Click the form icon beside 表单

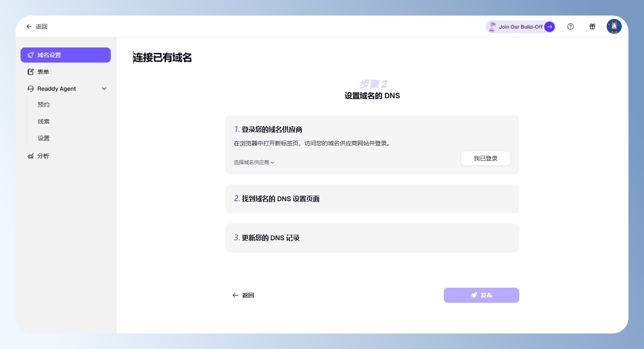pyautogui.click(x=31, y=72)
